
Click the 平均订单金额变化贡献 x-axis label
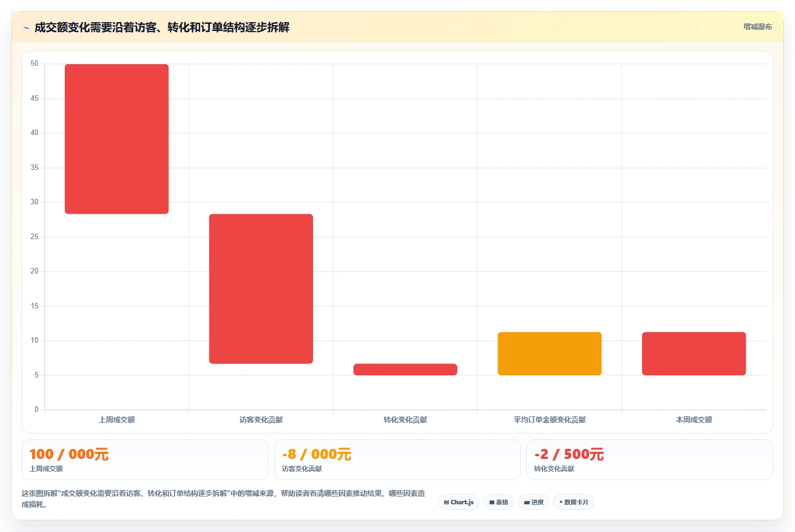(x=550, y=420)
